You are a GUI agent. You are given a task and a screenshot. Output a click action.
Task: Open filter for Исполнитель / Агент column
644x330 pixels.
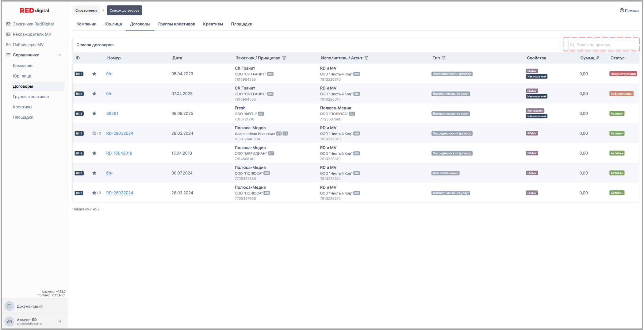pyautogui.click(x=366, y=58)
